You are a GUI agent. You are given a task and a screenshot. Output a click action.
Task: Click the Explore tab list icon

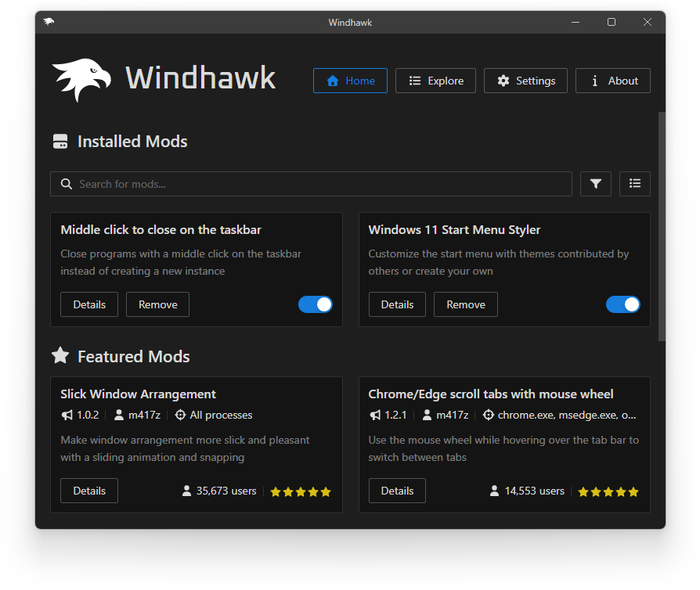[415, 81]
